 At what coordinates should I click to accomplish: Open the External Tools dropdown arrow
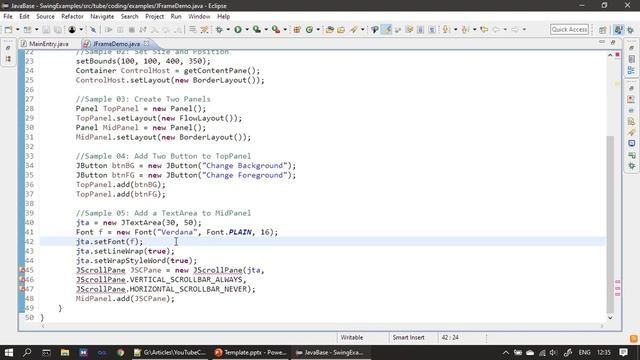click(x=285, y=29)
